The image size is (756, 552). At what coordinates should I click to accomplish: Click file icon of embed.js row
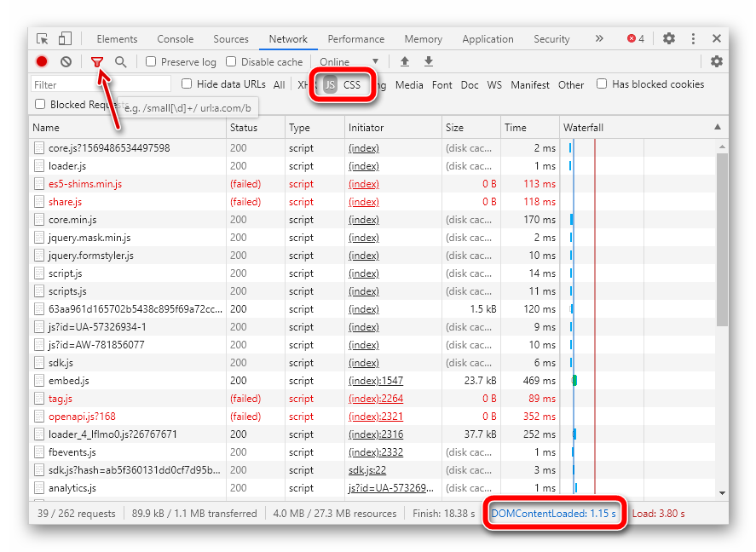click(39, 381)
